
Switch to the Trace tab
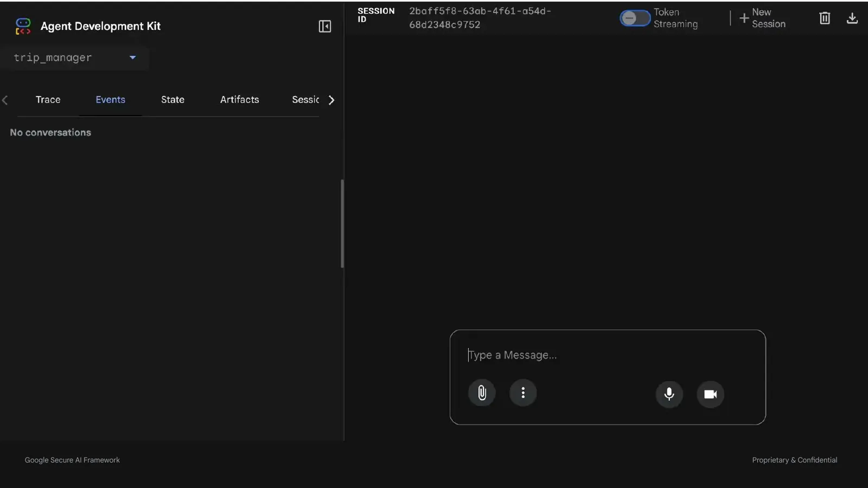48,100
